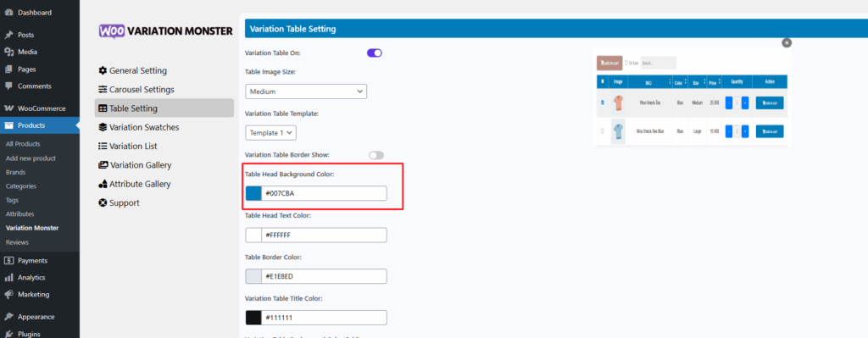
Task: Check the Woo-Vneck-Tee-Blue row checkbox
Action: point(603,131)
